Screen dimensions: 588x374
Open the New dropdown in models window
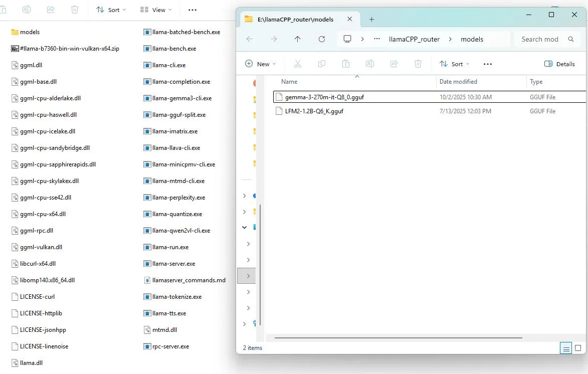260,64
